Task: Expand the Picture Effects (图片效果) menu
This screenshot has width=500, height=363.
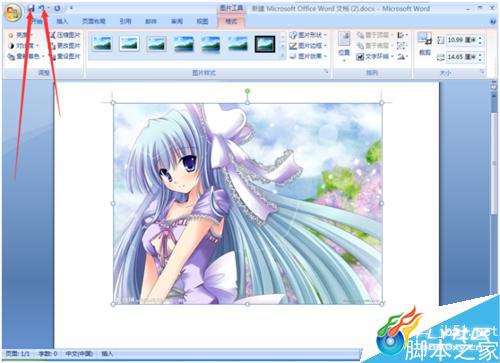Action: 308,56
